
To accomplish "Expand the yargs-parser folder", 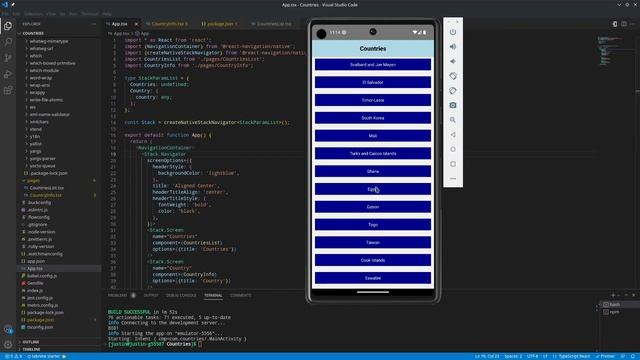I will coord(42,159).
